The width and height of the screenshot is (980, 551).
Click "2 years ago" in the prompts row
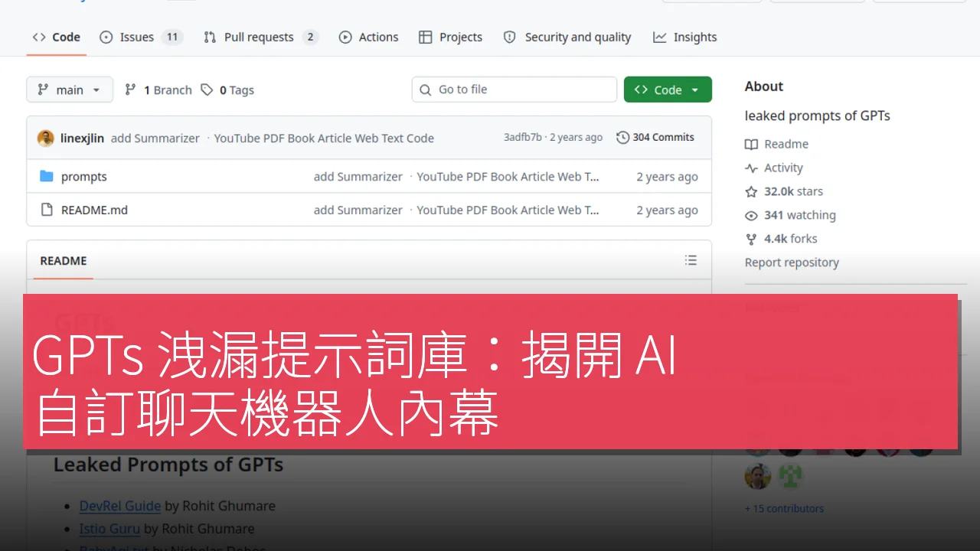[x=667, y=177]
